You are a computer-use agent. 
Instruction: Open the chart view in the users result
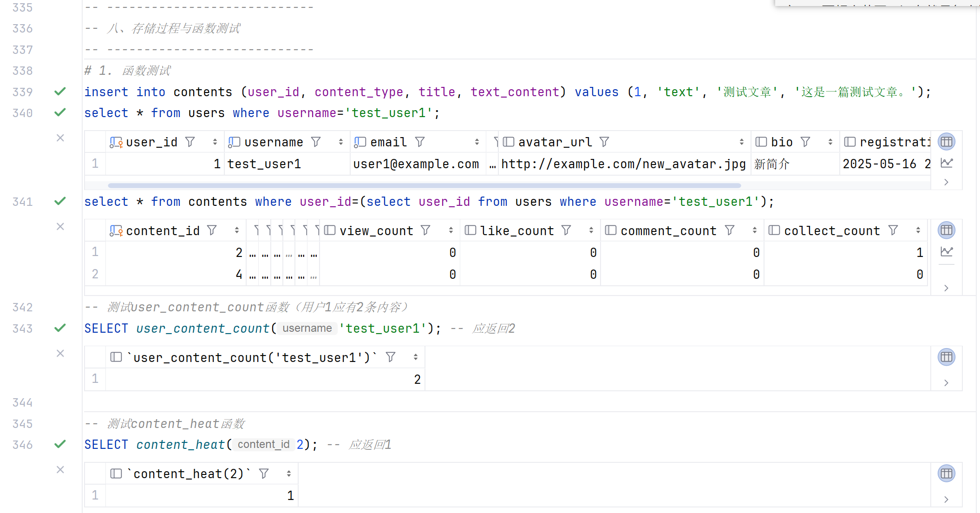click(946, 163)
